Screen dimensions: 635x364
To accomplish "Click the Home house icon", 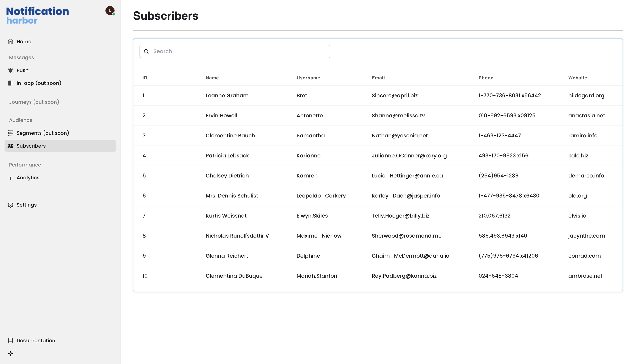I will [11, 42].
